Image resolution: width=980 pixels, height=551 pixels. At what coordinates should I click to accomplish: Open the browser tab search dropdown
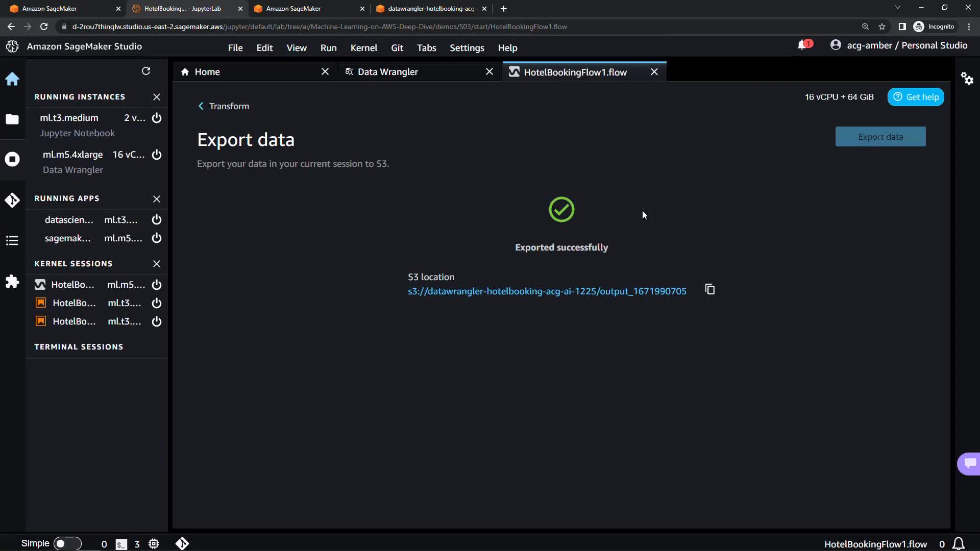(x=897, y=8)
